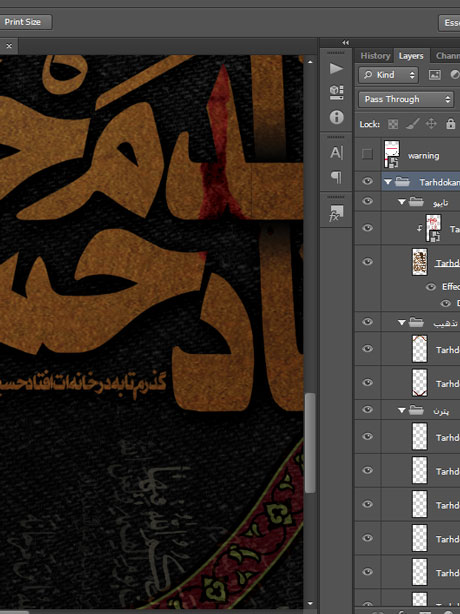The image size is (460, 614).
Task: Hide layer with top-corner ornament thumbnail
Action: click(367, 349)
